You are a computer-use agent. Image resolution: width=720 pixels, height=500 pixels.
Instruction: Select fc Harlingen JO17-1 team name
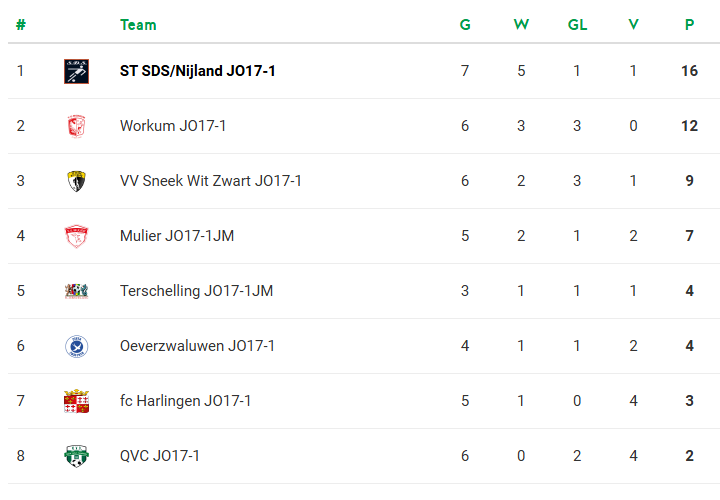click(x=185, y=401)
